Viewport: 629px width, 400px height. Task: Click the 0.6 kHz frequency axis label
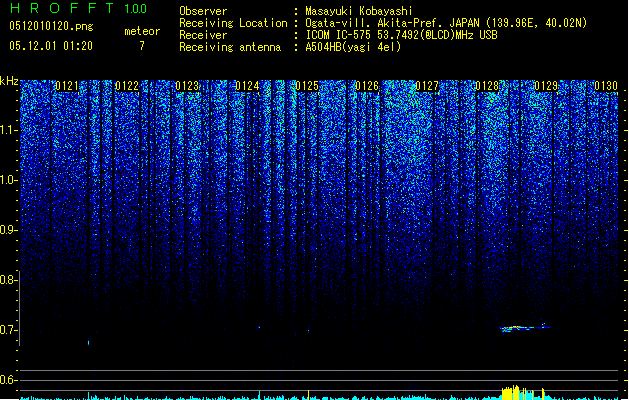(9, 380)
